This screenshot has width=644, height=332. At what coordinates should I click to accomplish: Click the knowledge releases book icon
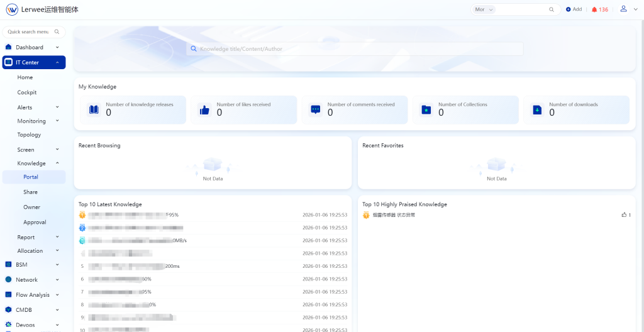pyautogui.click(x=94, y=109)
